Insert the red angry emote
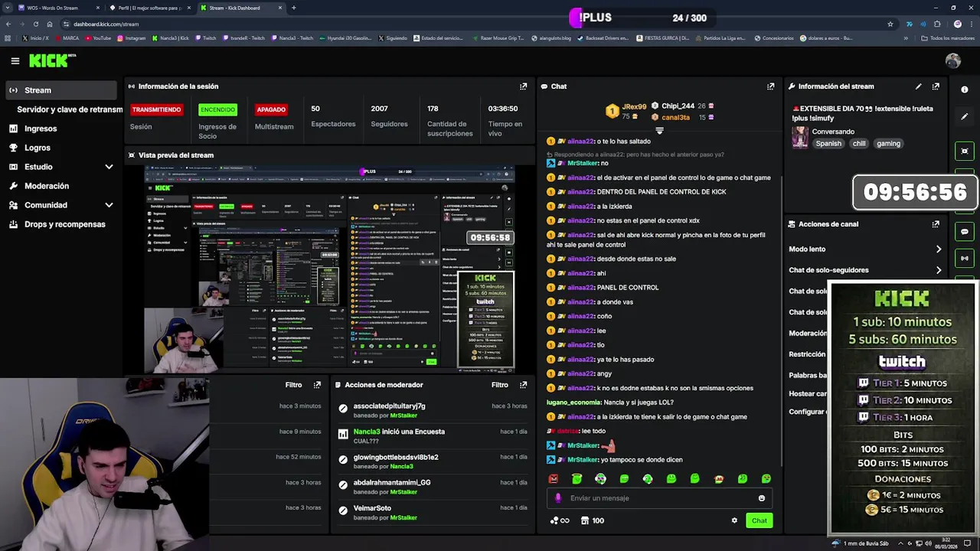 554,479
